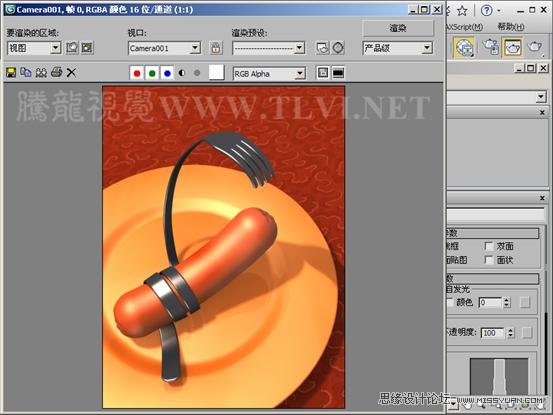Close the upper rollout panel with X
This screenshot has width=553, height=415.
tap(542, 112)
